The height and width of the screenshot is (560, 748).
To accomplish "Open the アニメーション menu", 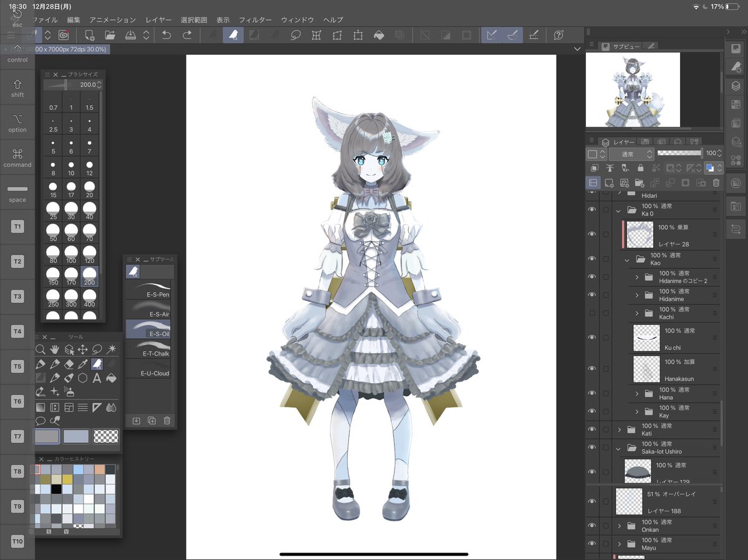I will (112, 20).
